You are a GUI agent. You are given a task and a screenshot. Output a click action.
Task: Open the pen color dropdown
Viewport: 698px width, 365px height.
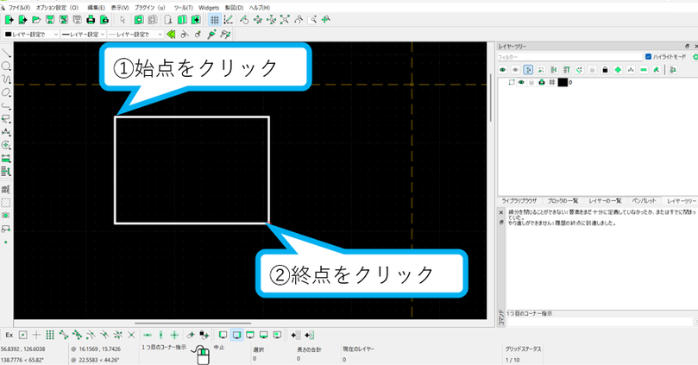pos(31,34)
